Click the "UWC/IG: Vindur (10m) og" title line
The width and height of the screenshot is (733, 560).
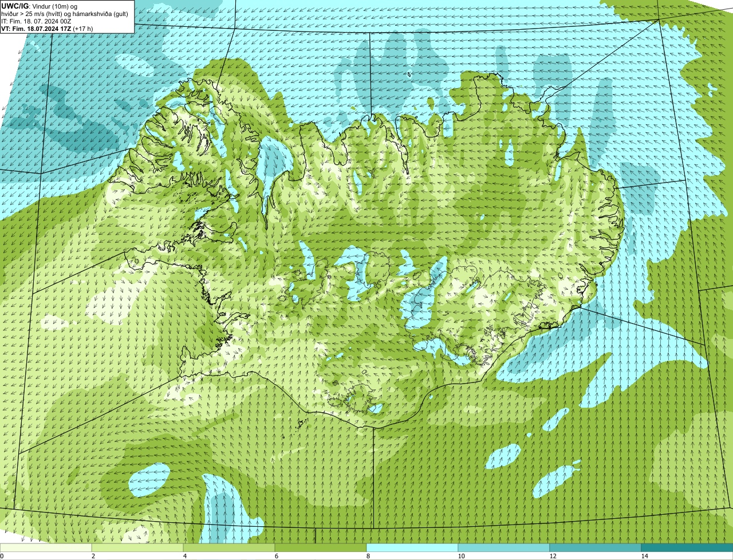point(39,6)
